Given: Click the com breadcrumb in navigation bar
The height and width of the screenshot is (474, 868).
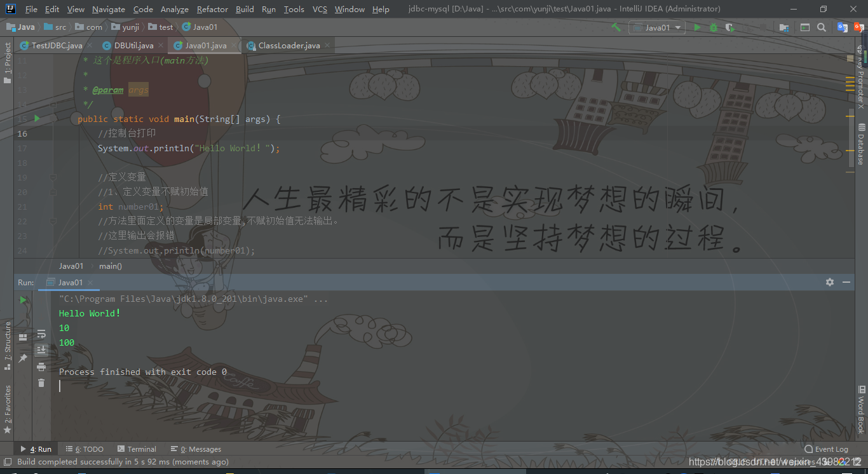Looking at the screenshot, I should [88, 27].
